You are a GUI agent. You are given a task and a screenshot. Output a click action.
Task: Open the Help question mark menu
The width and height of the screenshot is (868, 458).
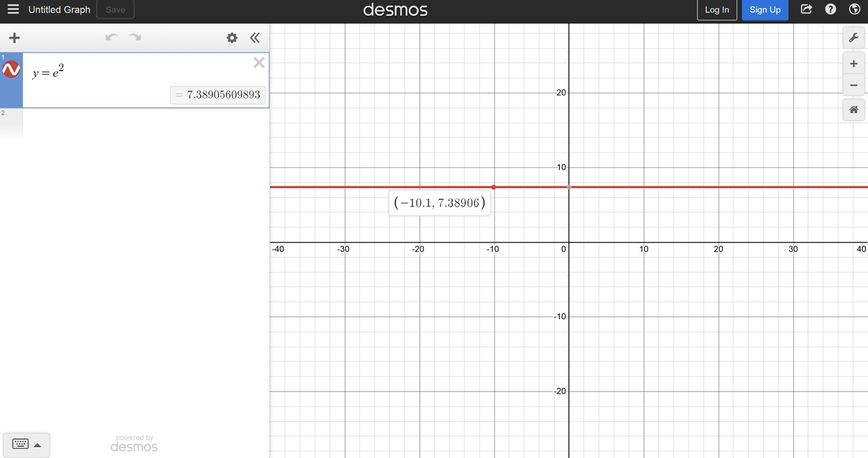831,9
